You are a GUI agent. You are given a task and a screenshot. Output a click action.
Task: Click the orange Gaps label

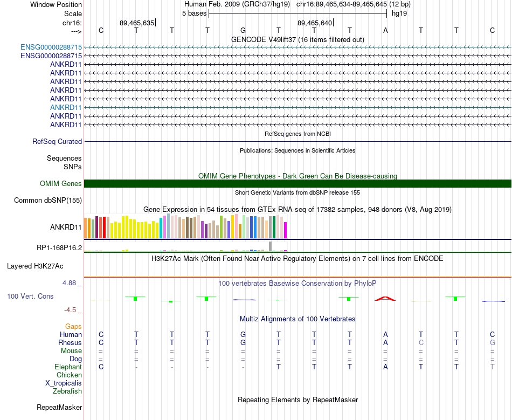click(73, 326)
